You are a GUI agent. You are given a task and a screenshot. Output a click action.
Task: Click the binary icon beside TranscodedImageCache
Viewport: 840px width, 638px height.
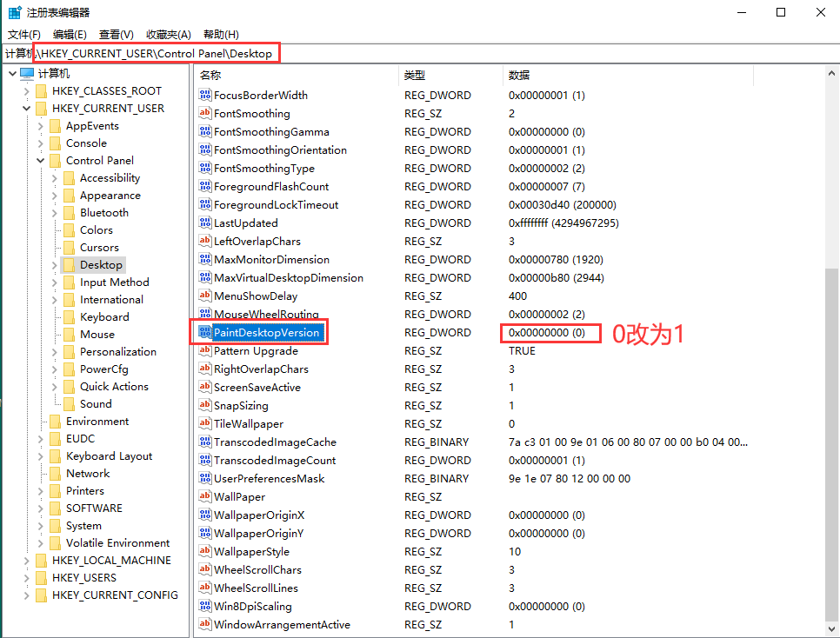(205, 442)
